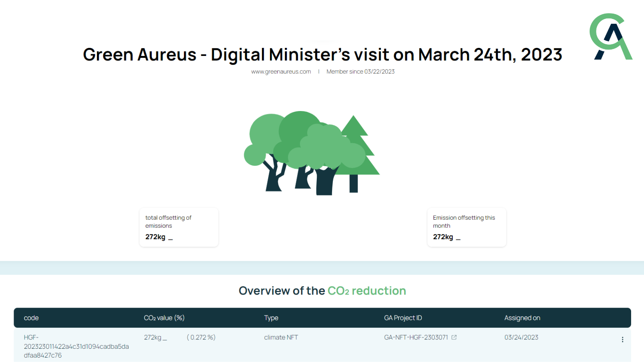This screenshot has height=362, width=644.
Task: Select the 'CO₂ value (%)' column header
Action: [164, 318]
